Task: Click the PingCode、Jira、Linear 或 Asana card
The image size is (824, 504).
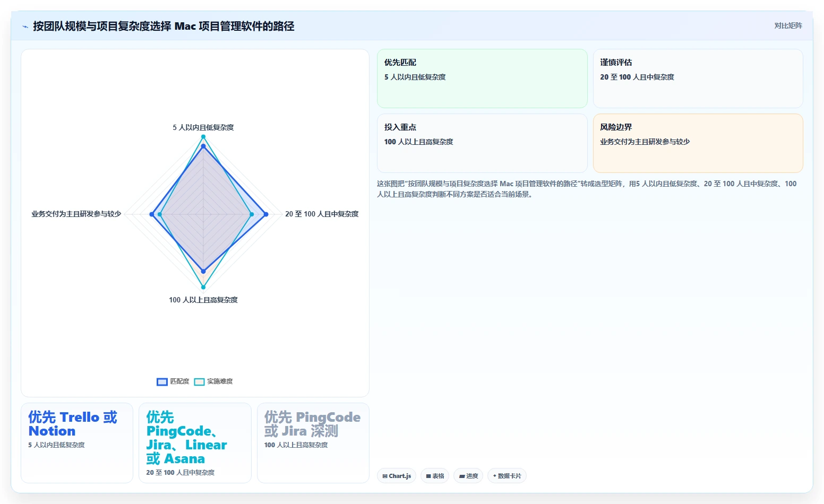Action: tap(195, 443)
